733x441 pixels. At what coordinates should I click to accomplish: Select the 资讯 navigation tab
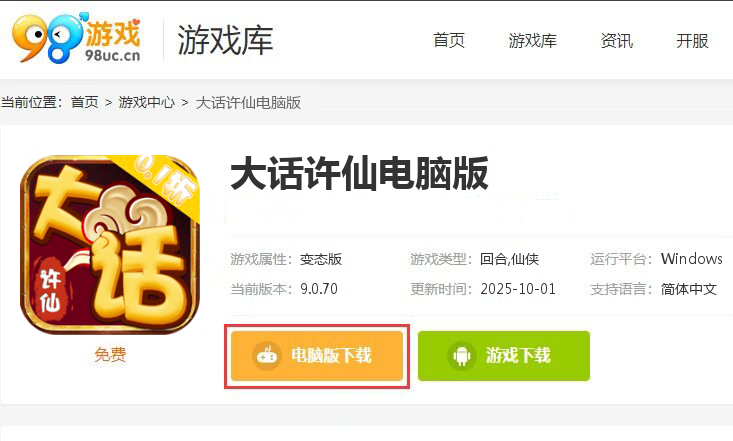[x=617, y=41]
